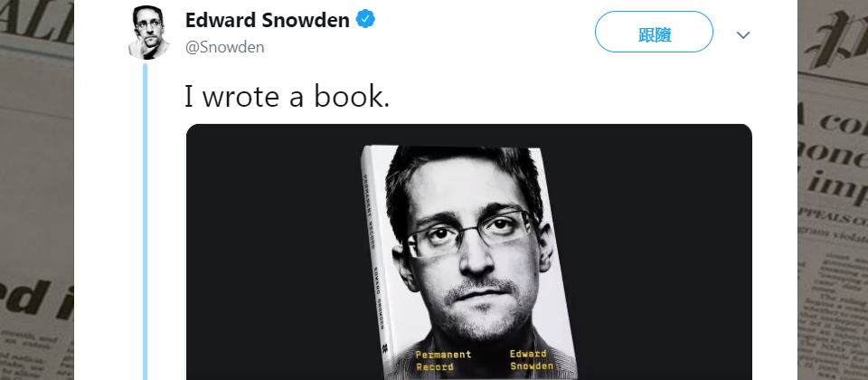This screenshot has width=868, height=380.
Task: Click the white margin left of the avatar
Action: [99, 33]
